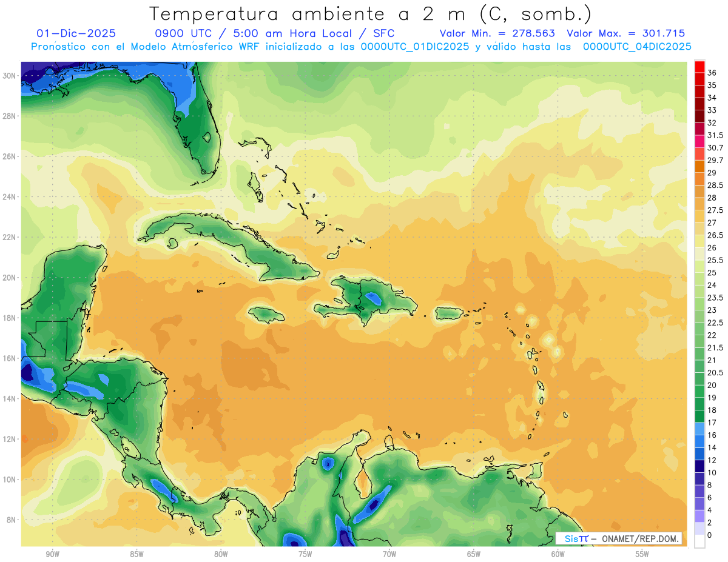Click the 60W longitude label
728x562 pixels.
(x=558, y=554)
